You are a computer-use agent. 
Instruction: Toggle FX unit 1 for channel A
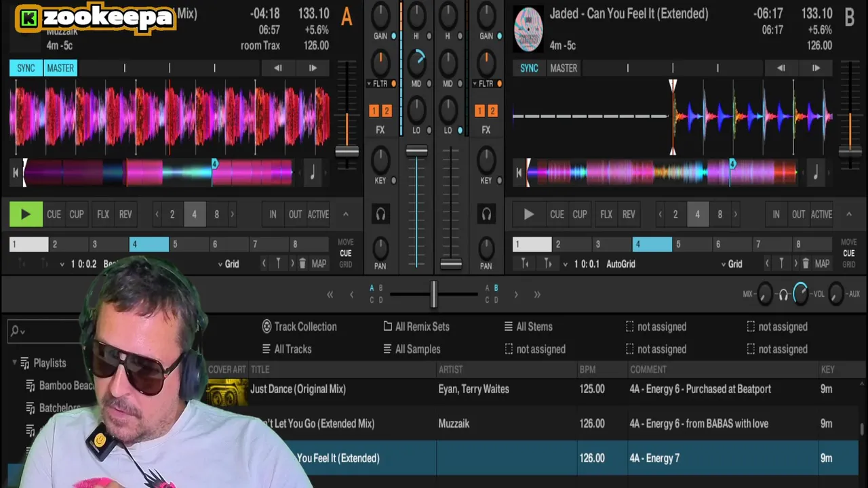click(374, 111)
